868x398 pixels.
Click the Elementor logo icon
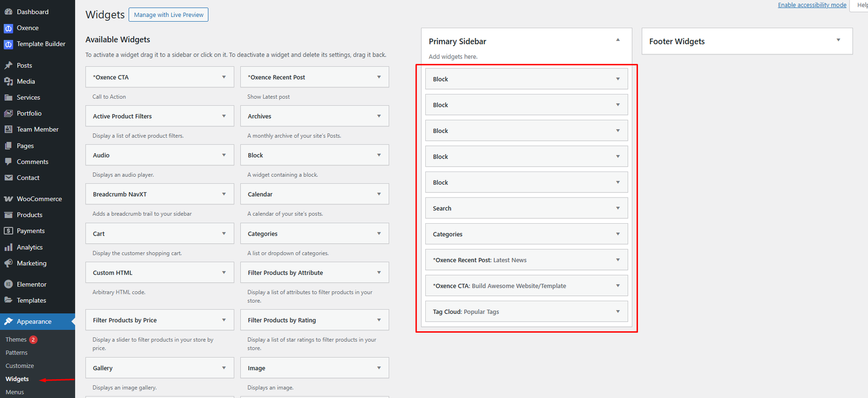coord(8,285)
